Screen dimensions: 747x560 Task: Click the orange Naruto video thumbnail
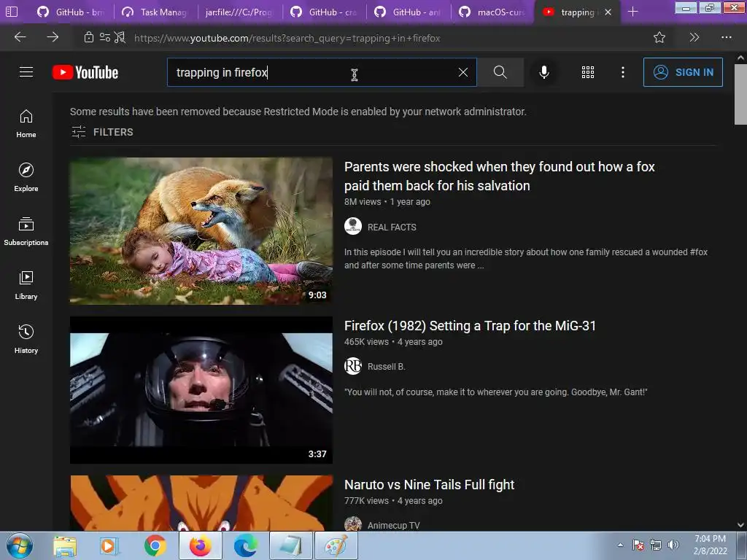click(x=201, y=503)
